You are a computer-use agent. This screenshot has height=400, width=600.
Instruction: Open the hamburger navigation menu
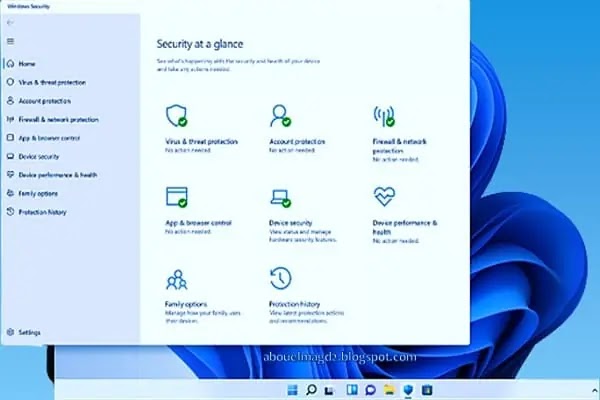point(10,41)
